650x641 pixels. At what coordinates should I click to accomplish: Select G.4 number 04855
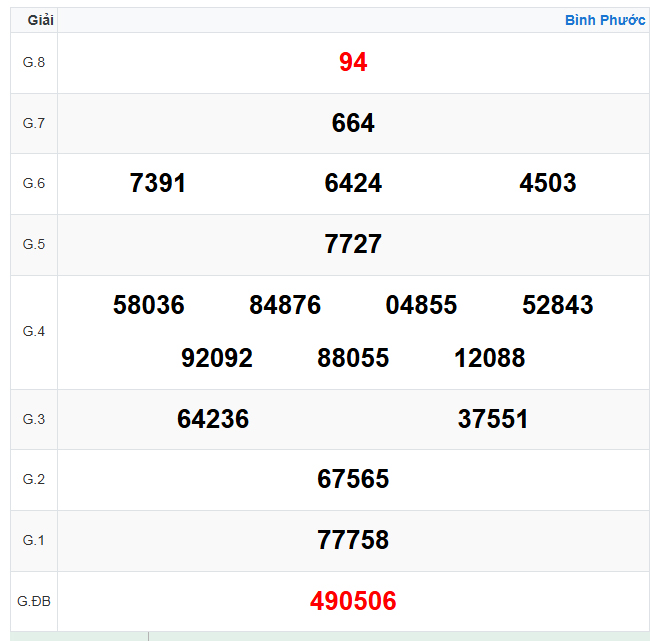click(421, 305)
